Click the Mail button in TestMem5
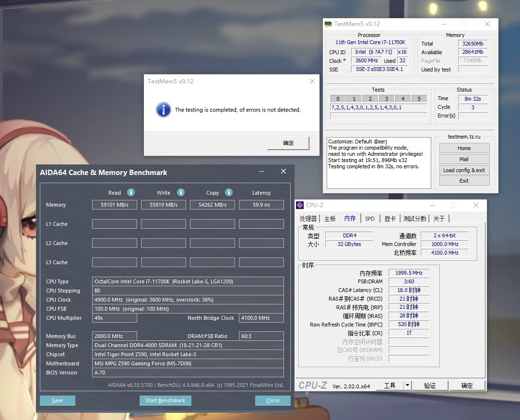This screenshot has height=420, width=520. (x=464, y=159)
